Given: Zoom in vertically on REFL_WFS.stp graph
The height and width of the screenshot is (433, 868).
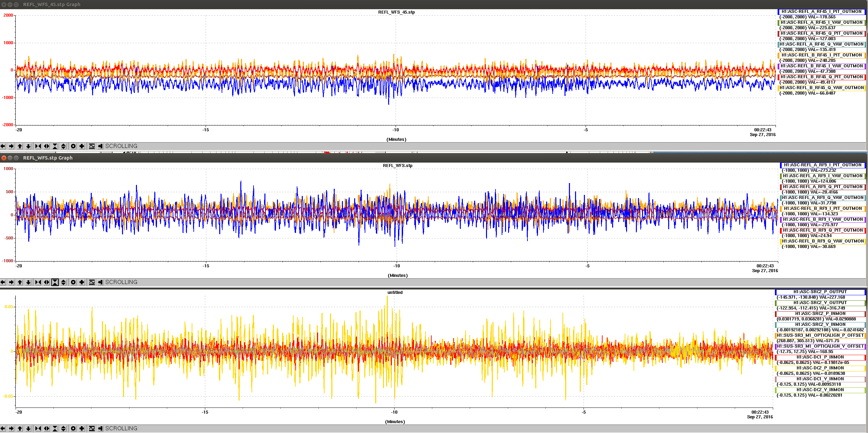Looking at the screenshot, I should pos(55,282).
